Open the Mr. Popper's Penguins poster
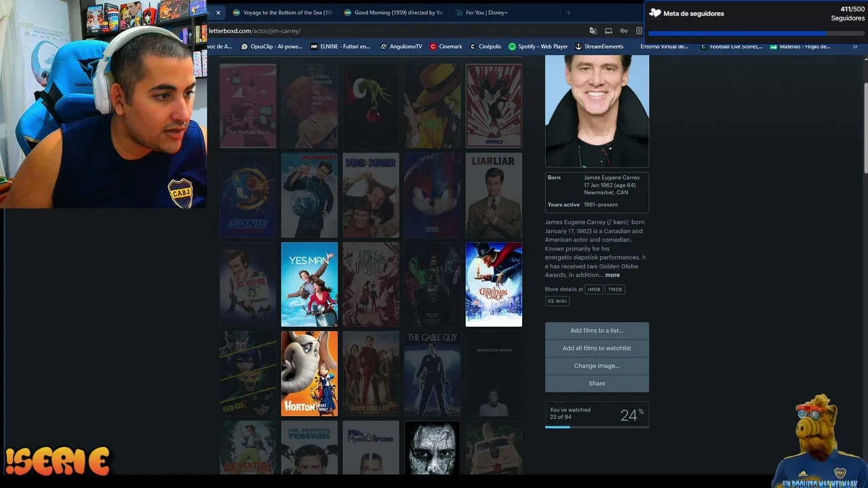This screenshot has height=488, width=868. (309, 447)
